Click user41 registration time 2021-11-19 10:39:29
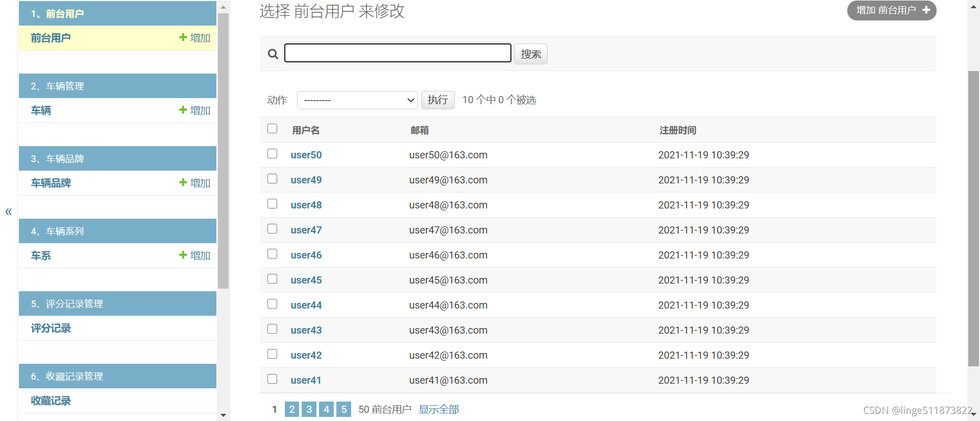Viewport: 980px width, 421px height. click(703, 380)
